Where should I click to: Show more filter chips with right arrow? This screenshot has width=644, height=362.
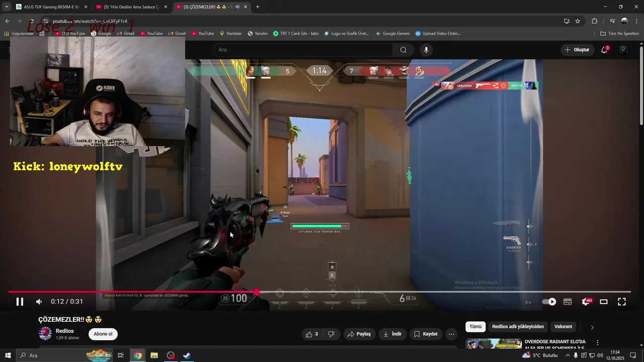[592, 327]
